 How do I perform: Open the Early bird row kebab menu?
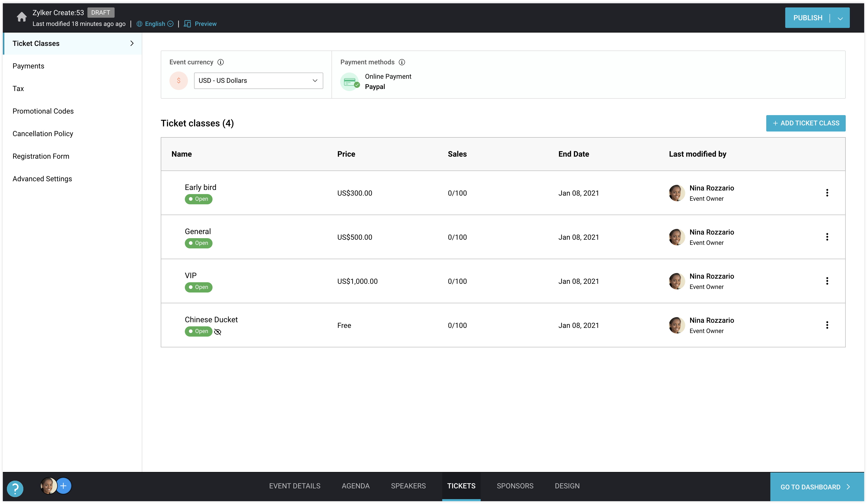pos(828,193)
